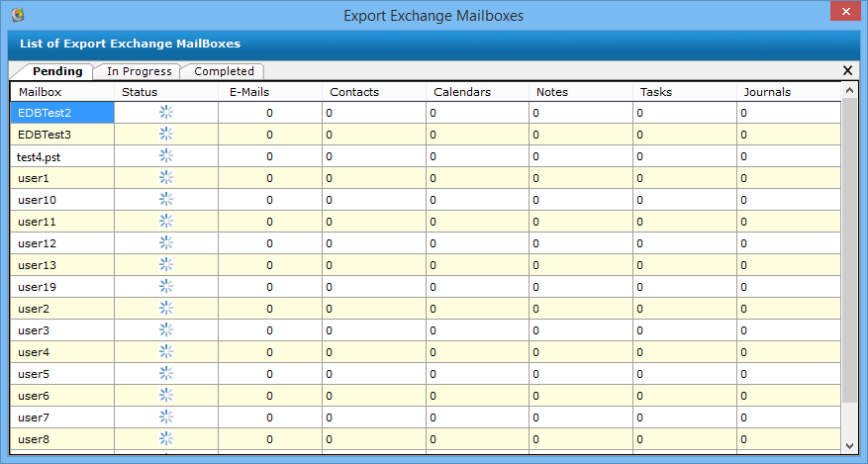This screenshot has height=464, width=868.
Task: Select the user13 mailbox
Action: (62, 265)
